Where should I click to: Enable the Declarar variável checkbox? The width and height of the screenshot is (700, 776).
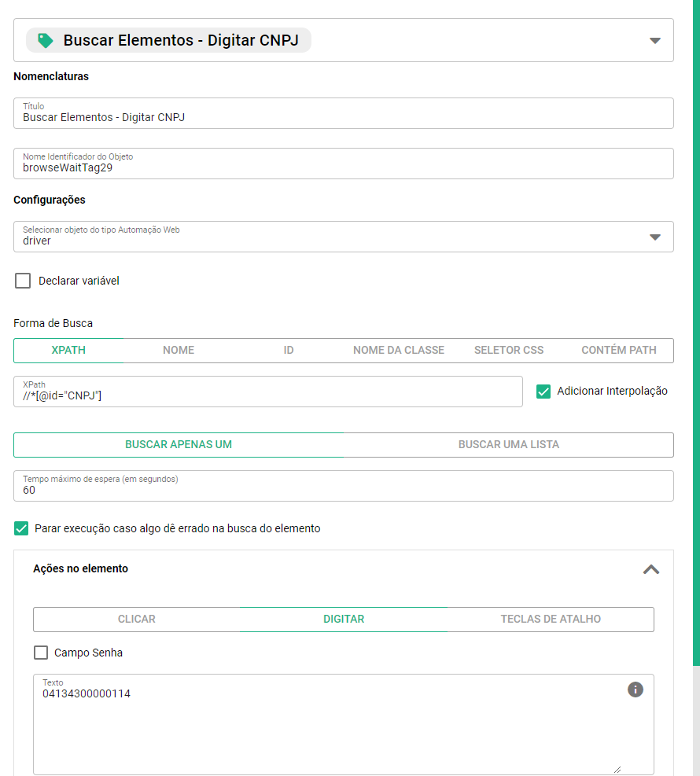23,281
